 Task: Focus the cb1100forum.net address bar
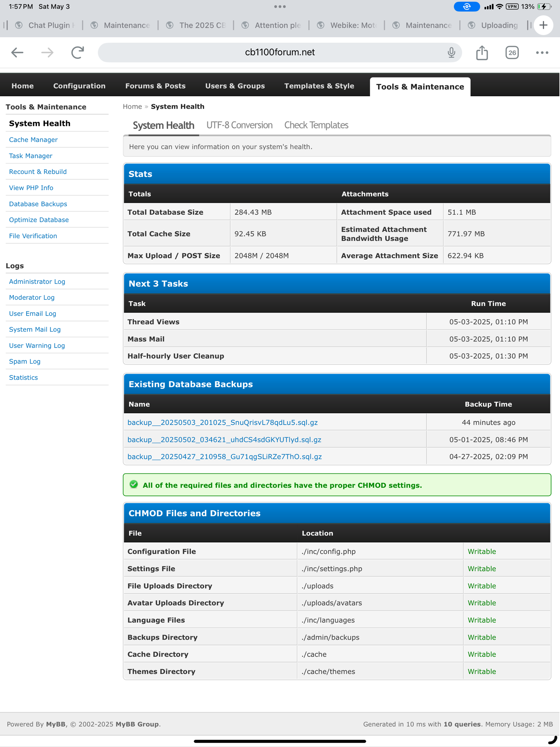(280, 53)
